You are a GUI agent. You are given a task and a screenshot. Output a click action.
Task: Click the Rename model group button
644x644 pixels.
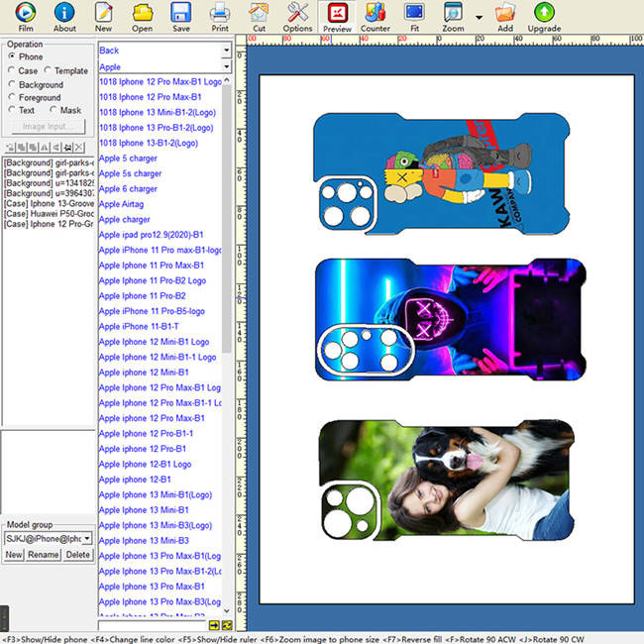pyautogui.click(x=44, y=555)
